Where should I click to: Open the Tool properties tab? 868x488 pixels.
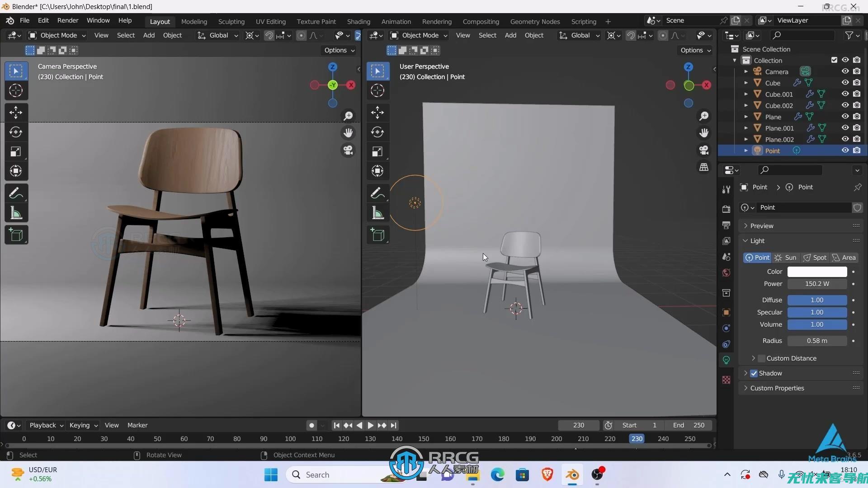click(726, 189)
